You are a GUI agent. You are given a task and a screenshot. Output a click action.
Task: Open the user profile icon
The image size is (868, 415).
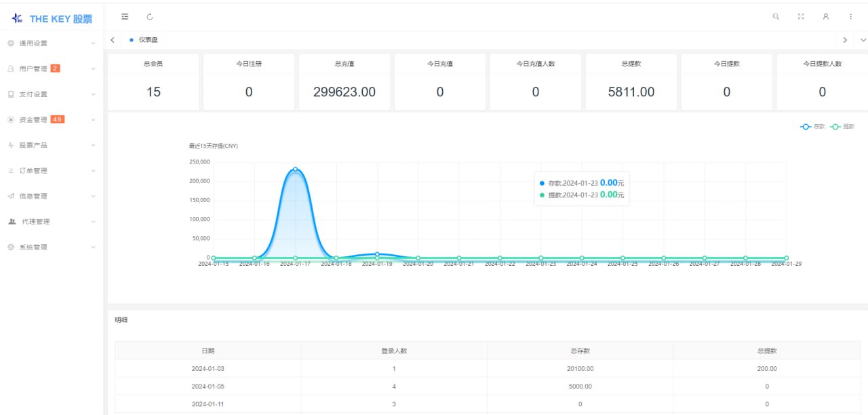pyautogui.click(x=826, y=16)
